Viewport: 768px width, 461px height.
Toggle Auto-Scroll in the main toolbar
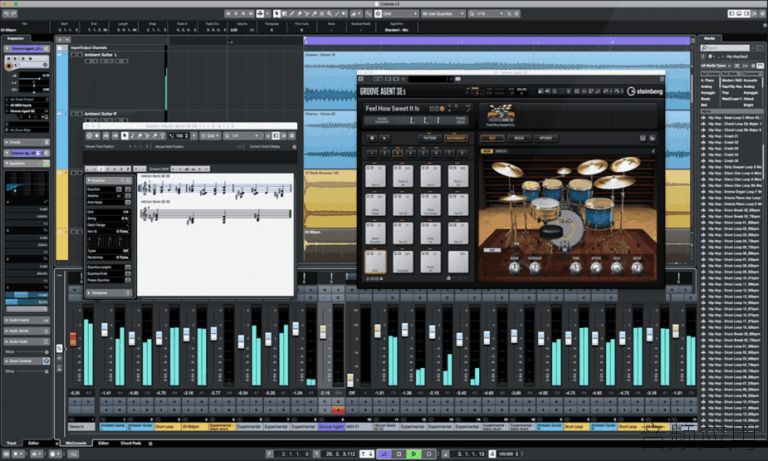click(260, 14)
